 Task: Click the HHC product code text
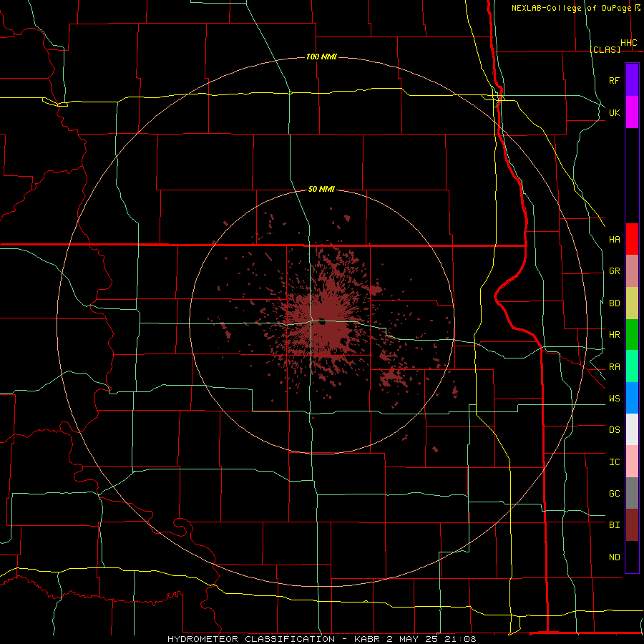click(628, 43)
